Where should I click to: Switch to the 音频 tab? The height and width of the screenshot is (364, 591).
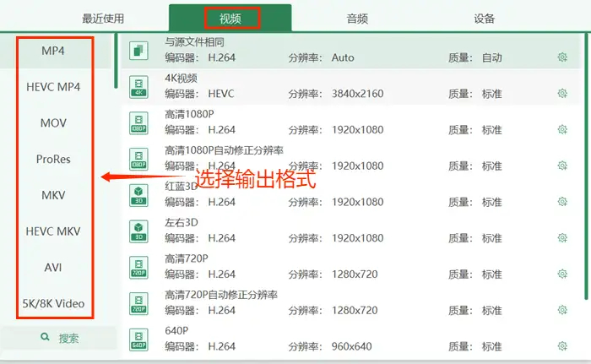357,19
